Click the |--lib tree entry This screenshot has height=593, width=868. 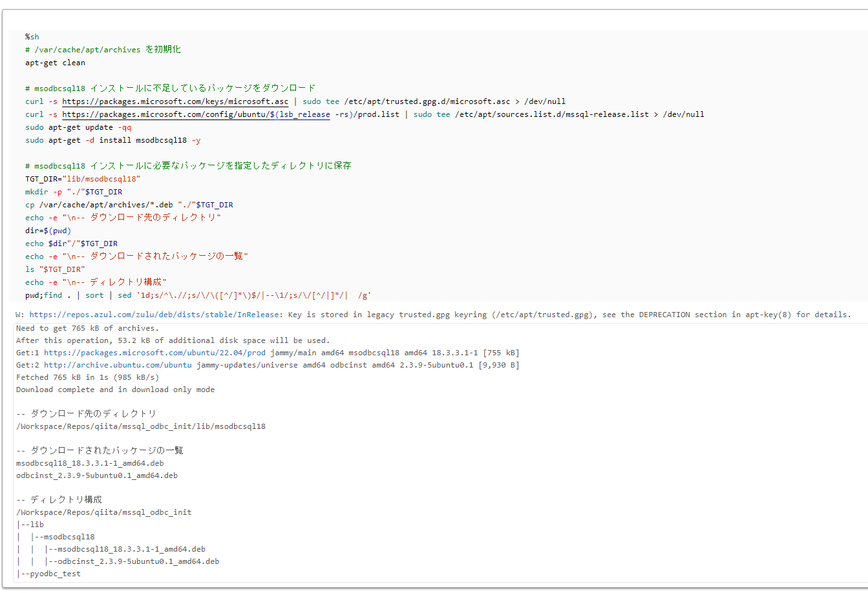(30, 525)
